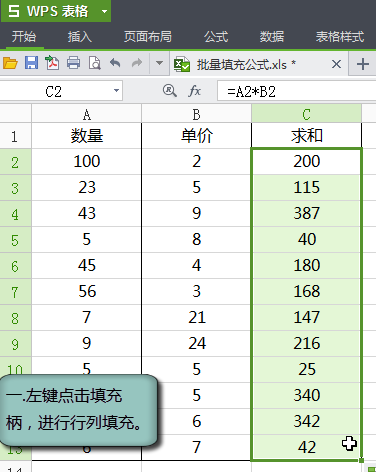Click cell containing 147 in column C
The width and height of the screenshot is (376, 472).
(x=306, y=318)
